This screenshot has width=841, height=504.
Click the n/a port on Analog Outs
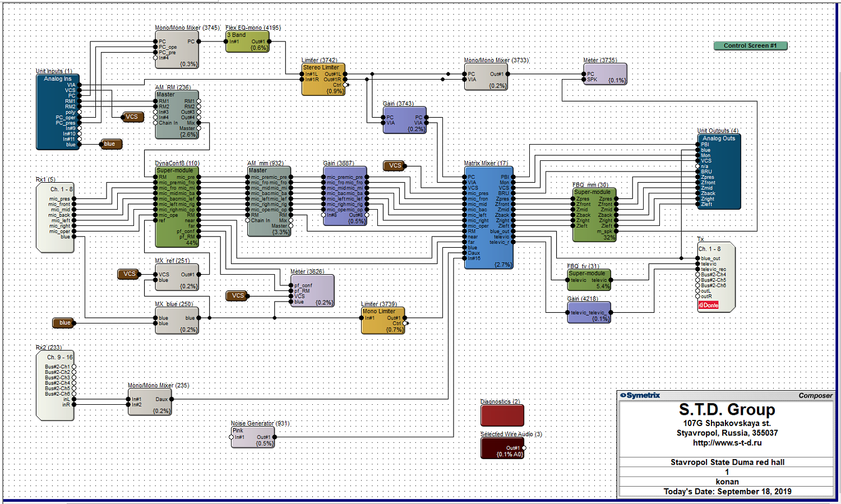[x=697, y=167]
